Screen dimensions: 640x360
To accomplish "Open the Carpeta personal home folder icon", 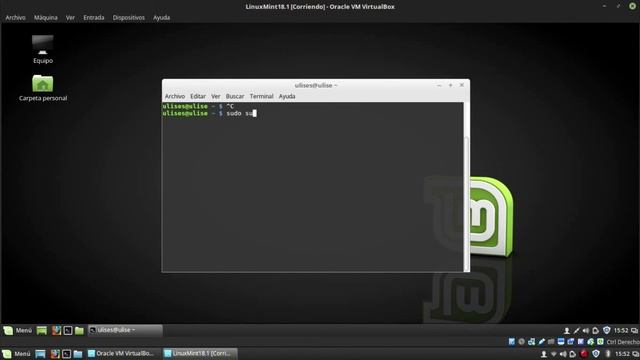I will 43,88.
